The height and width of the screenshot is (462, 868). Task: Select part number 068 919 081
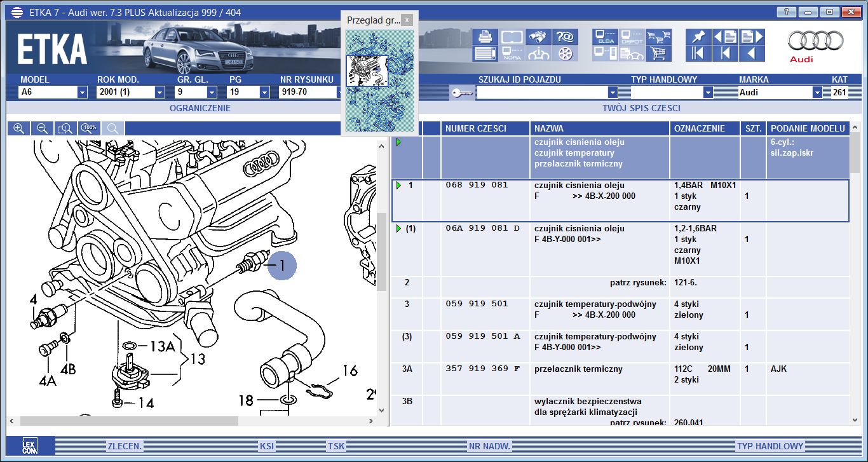click(x=477, y=185)
